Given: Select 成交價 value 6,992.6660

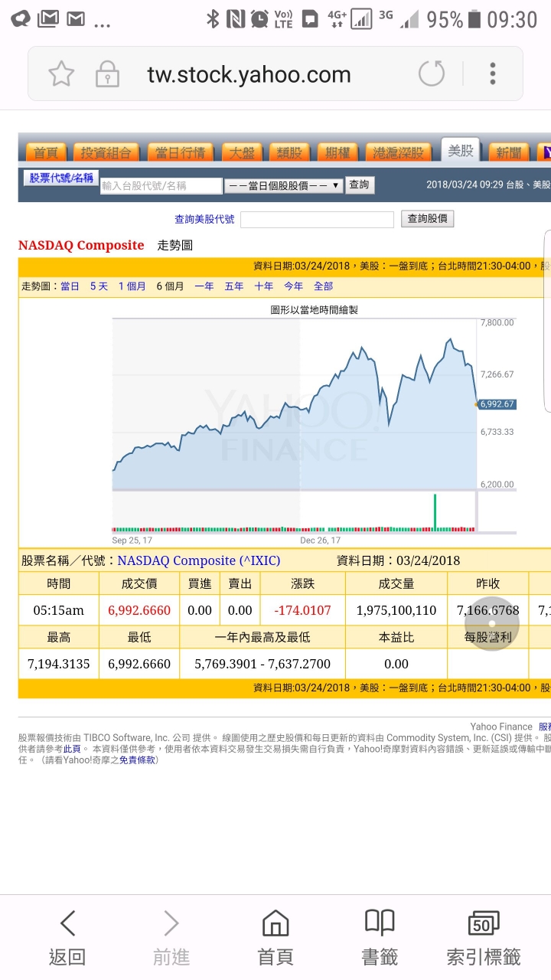Looking at the screenshot, I should click(139, 611).
